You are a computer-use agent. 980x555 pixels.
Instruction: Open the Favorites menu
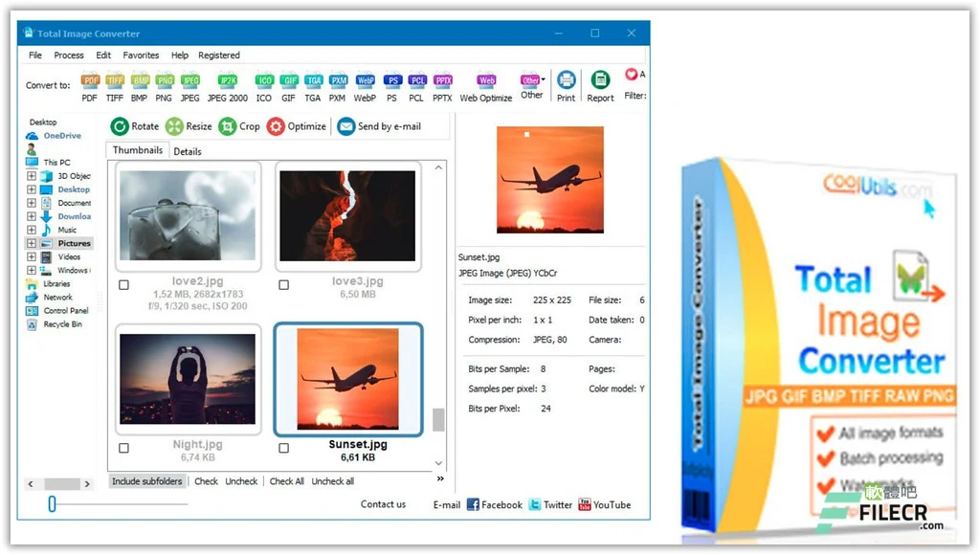[x=141, y=55]
